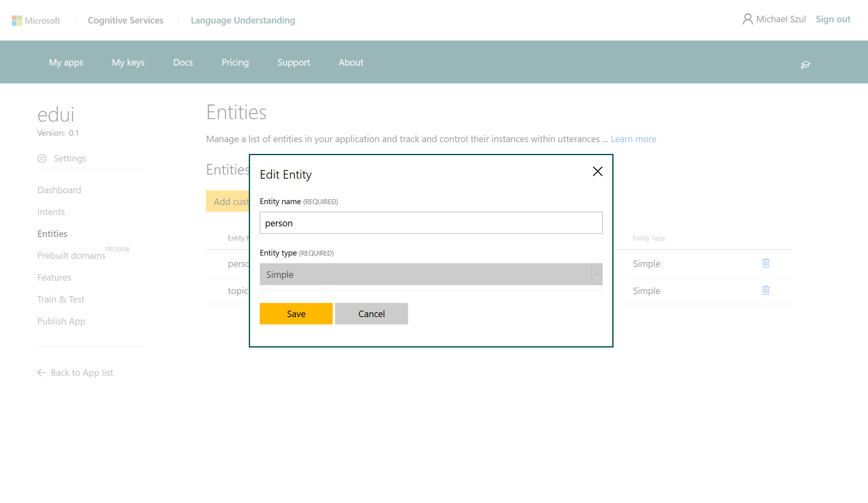Screen dimensions: 868x503
Task: Click the Intents navigation icon
Action: [51, 211]
